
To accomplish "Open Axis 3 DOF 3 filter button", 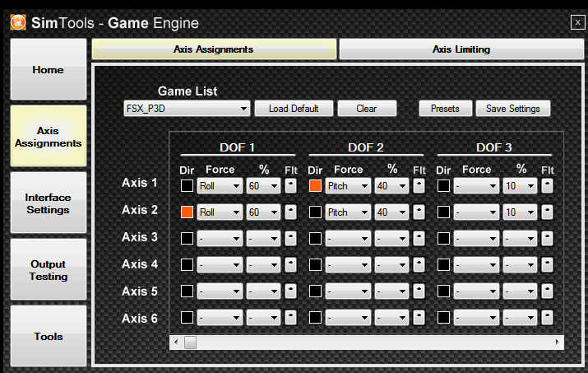I will click(547, 239).
